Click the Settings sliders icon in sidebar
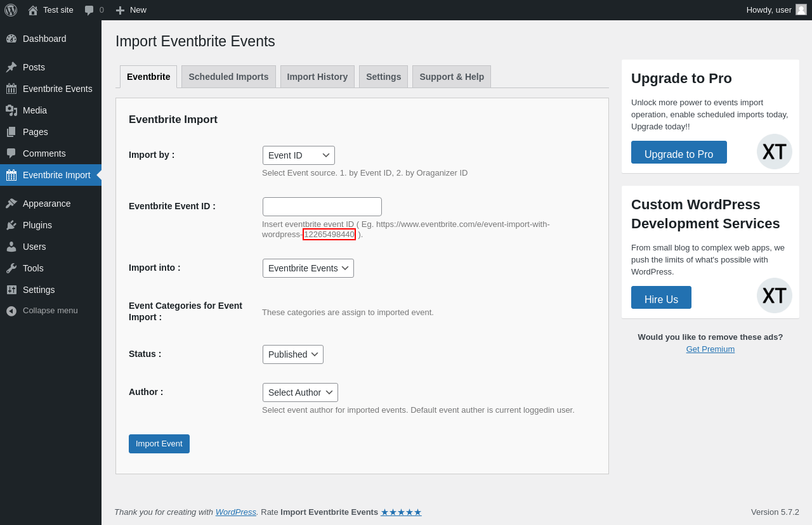The width and height of the screenshot is (812, 525). pyautogui.click(x=11, y=290)
